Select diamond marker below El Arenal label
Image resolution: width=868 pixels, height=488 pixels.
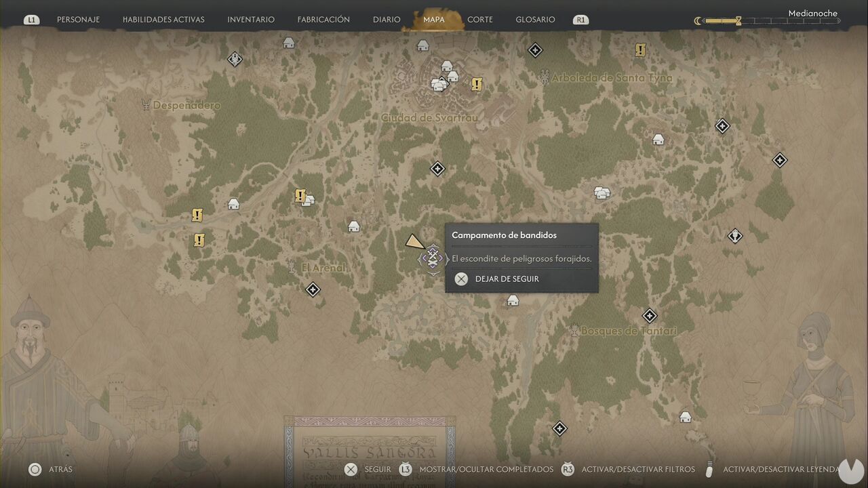312,289
